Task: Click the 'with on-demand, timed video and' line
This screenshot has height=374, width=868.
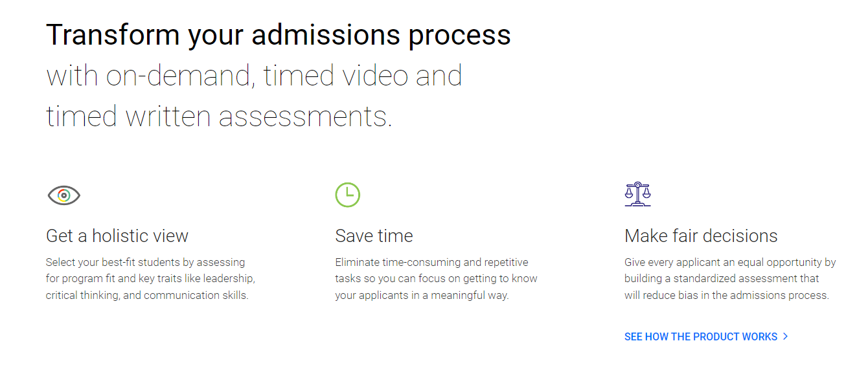Action: coord(254,76)
